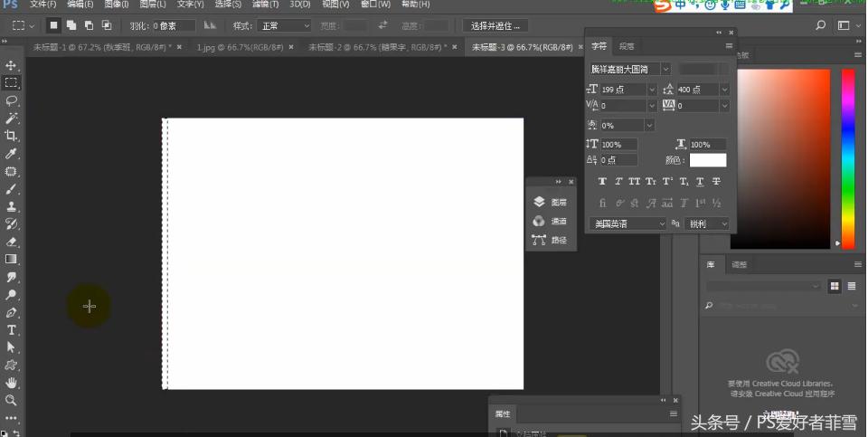Select the Crop tool
The width and height of the screenshot is (868, 437).
tap(11, 136)
